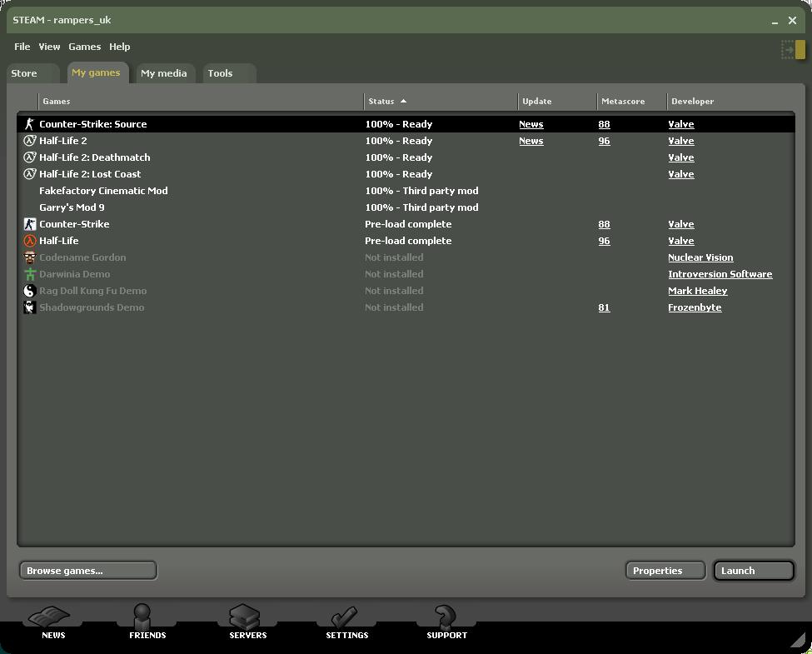Click the Properties button

coord(665,571)
